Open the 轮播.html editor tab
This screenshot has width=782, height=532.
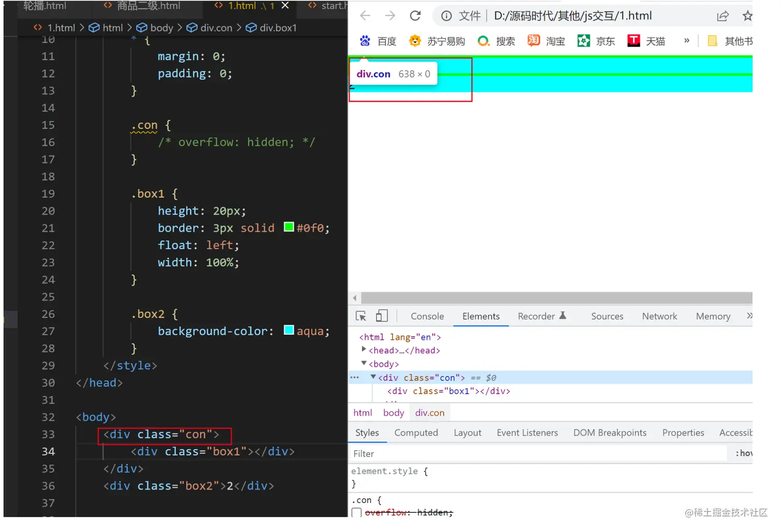44,6
